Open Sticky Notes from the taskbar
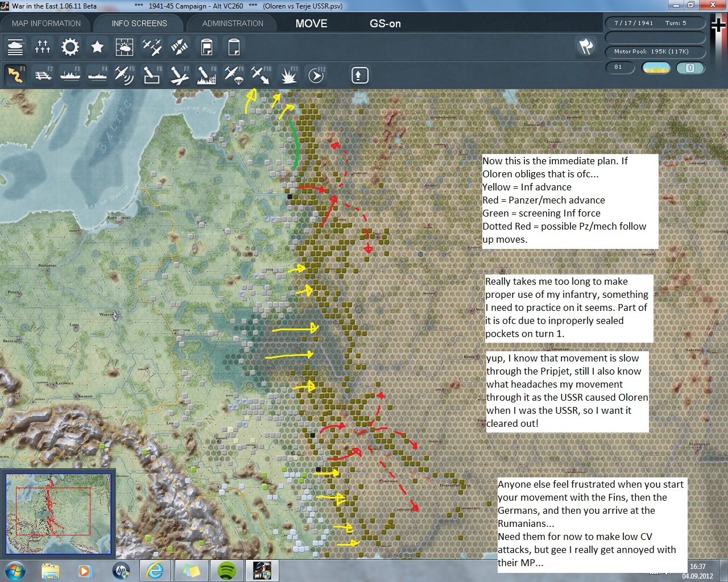This screenshot has height=582, width=728. 191,570
